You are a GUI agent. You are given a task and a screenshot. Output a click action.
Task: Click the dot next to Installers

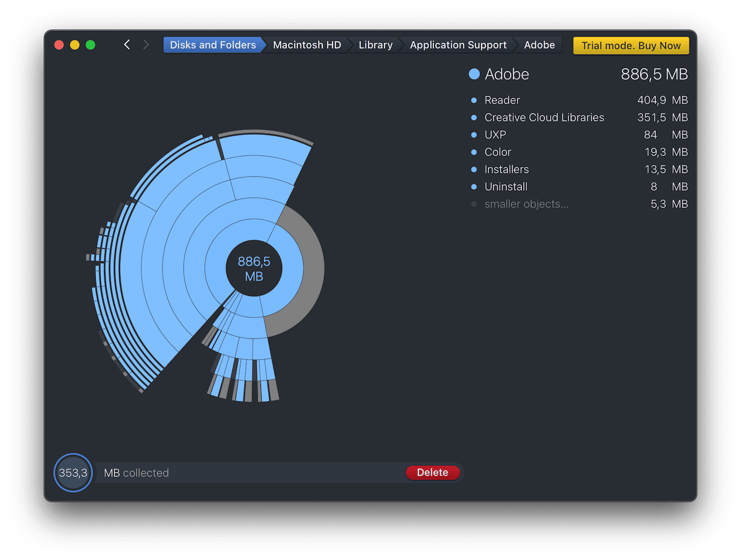(x=474, y=169)
